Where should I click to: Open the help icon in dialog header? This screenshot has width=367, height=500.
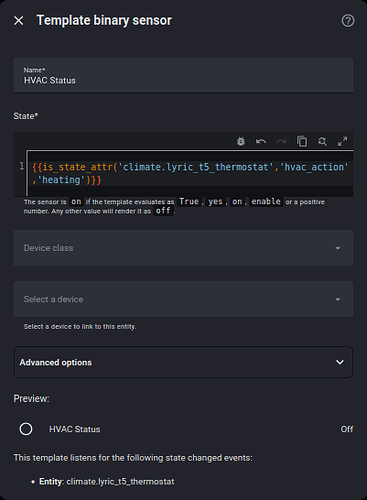click(x=348, y=21)
